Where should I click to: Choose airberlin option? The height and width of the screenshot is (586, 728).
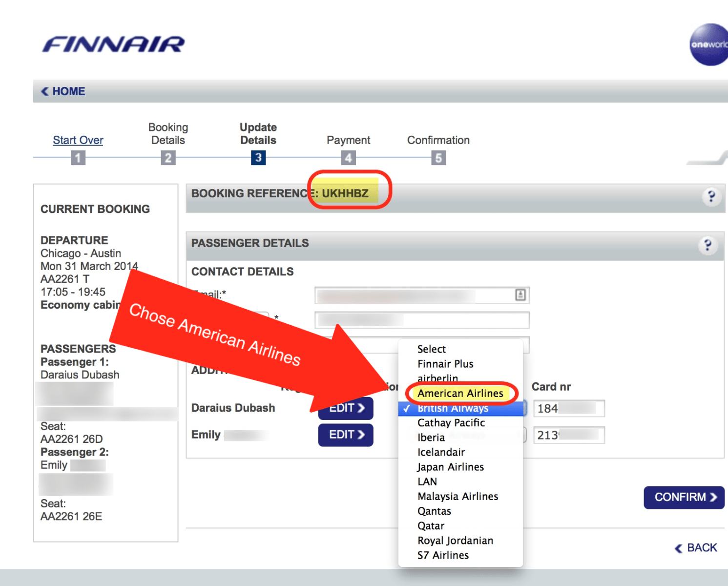coord(460,378)
